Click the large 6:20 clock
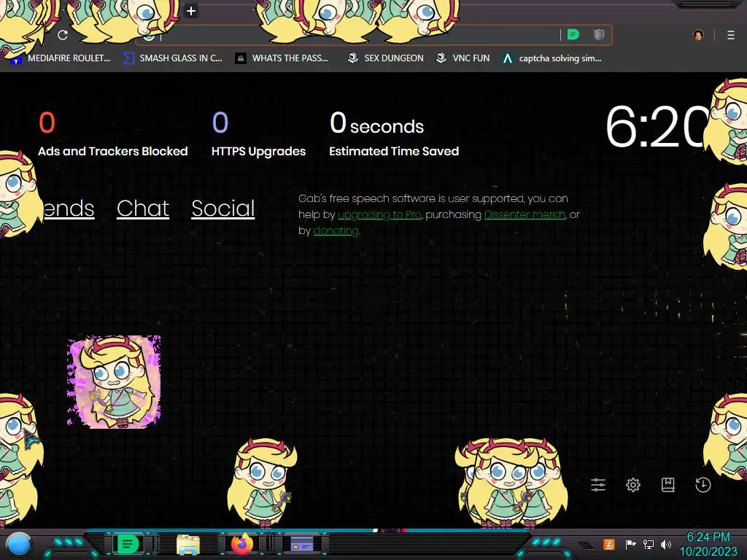This screenshot has height=560, width=747. [657, 127]
